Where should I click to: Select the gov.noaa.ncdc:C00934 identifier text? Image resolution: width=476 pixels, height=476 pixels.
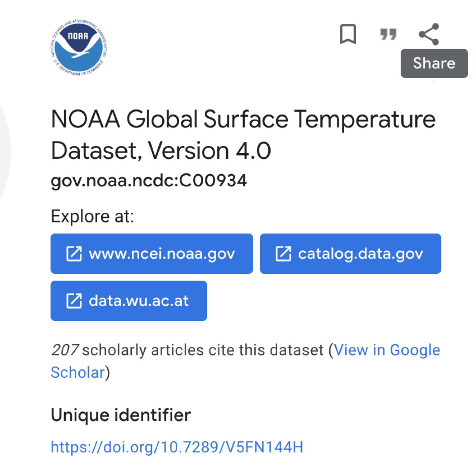coord(149,181)
